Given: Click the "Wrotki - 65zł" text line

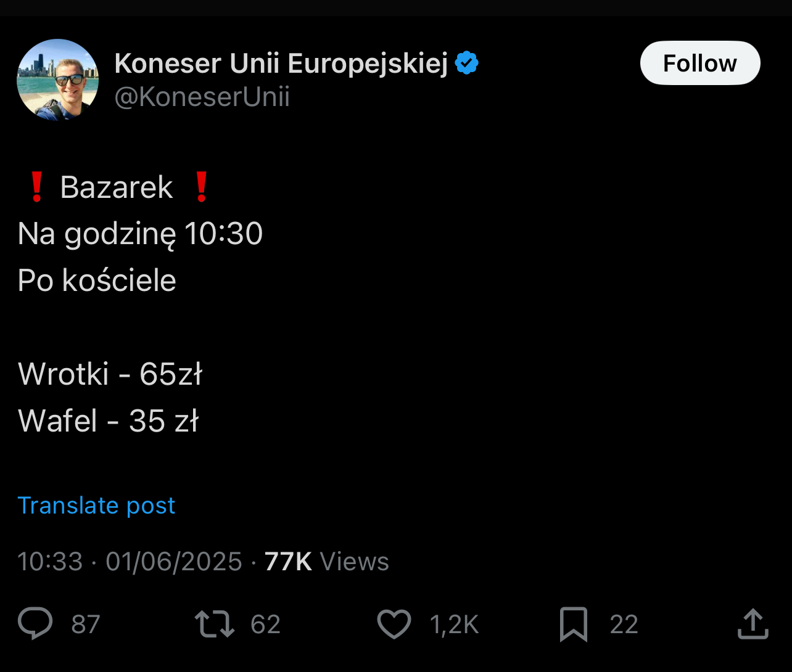Looking at the screenshot, I should point(110,374).
